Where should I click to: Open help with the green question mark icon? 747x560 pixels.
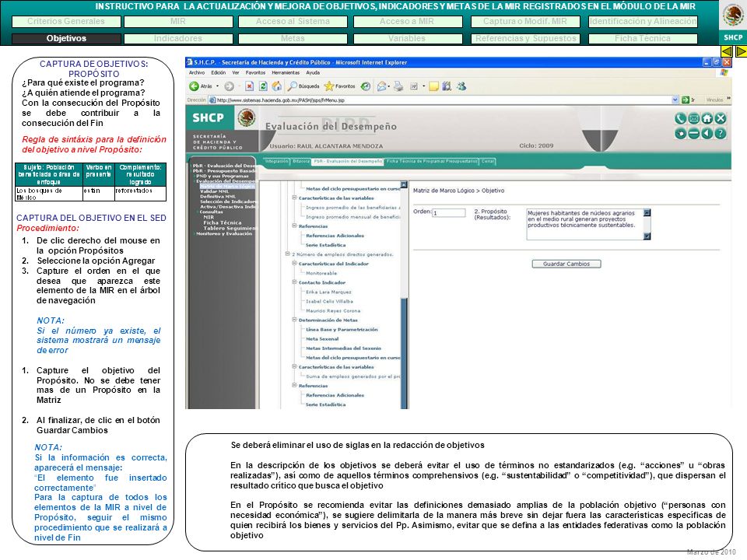(x=721, y=134)
